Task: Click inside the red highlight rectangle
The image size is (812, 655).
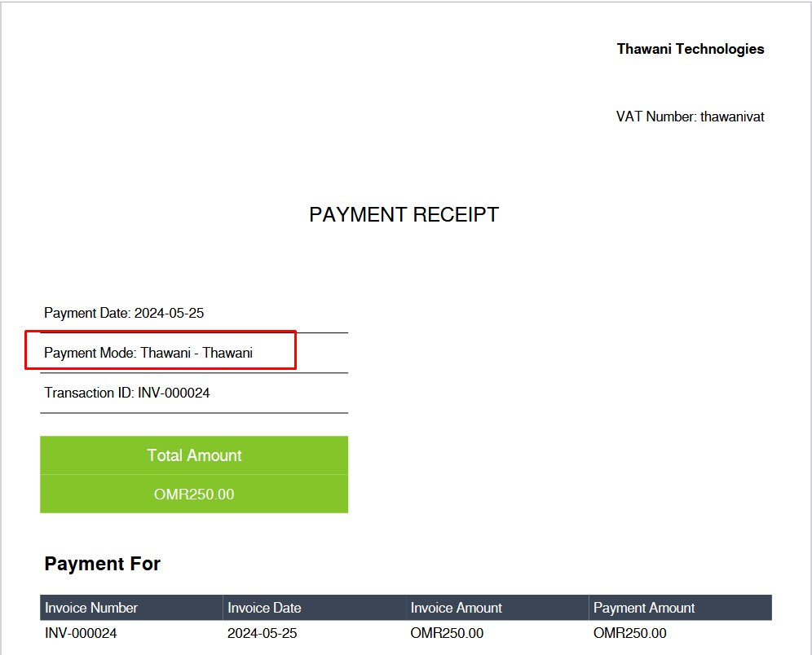Action: coord(160,350)
